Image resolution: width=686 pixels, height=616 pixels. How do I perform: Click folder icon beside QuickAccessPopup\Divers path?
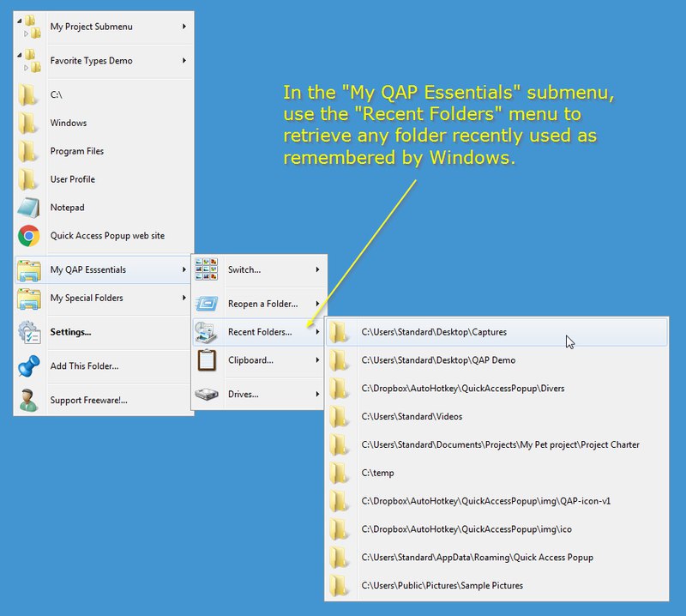point(339,389)
